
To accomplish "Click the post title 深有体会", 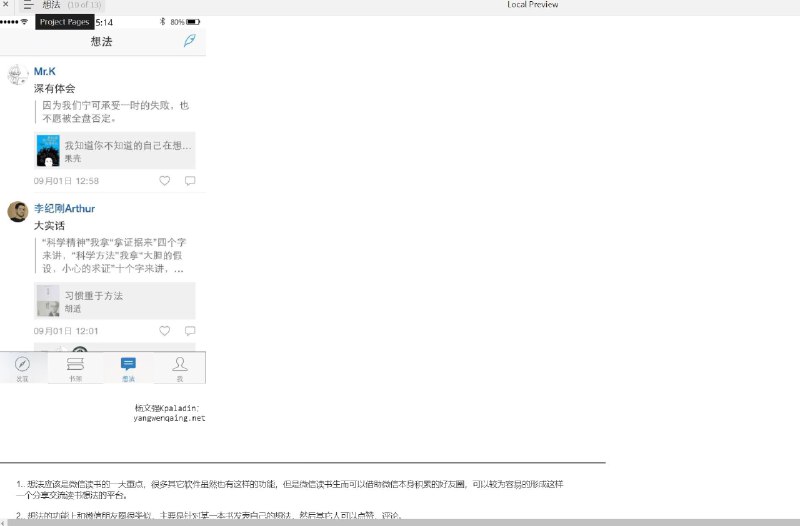I will [x=55, y=88].
